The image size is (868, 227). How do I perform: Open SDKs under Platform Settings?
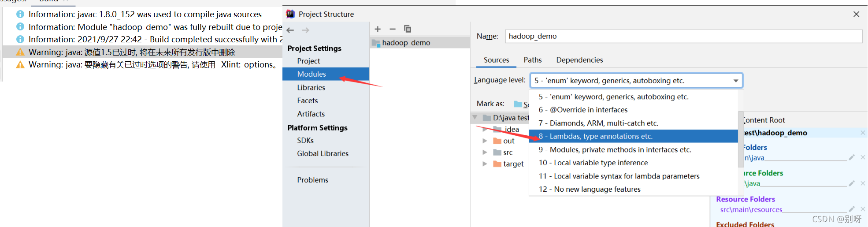click(305, 140)
